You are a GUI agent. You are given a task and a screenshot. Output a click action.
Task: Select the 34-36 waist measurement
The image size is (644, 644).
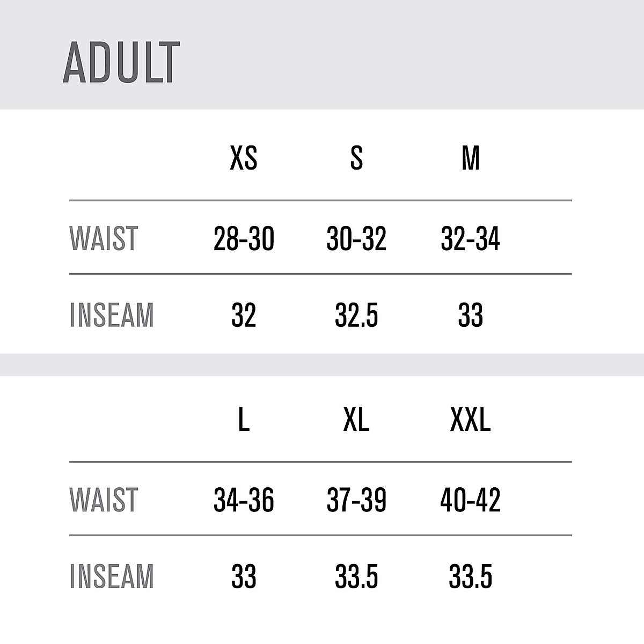coord(244,500)
